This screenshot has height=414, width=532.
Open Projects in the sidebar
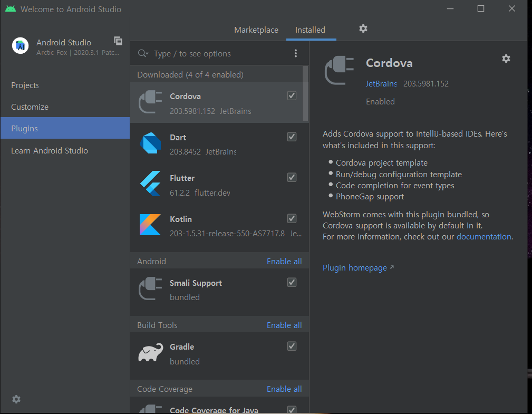(x=25, y=85)
